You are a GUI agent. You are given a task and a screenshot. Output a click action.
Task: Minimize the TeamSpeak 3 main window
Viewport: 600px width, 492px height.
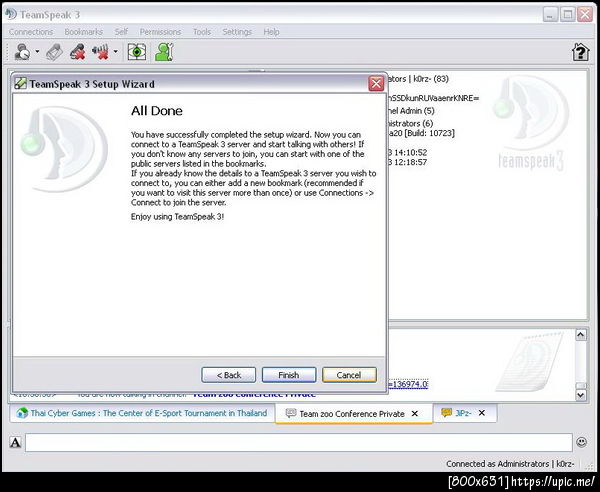[550, 15]
